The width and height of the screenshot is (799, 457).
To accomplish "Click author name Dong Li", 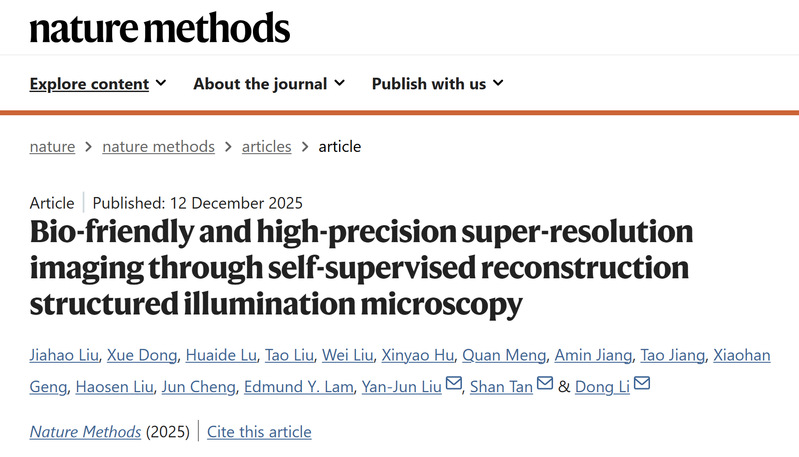I will point(602,387).
